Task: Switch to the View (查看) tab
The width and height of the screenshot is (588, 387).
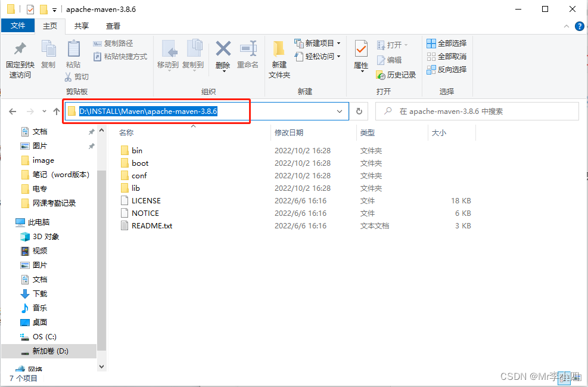Action: point(113,26)
